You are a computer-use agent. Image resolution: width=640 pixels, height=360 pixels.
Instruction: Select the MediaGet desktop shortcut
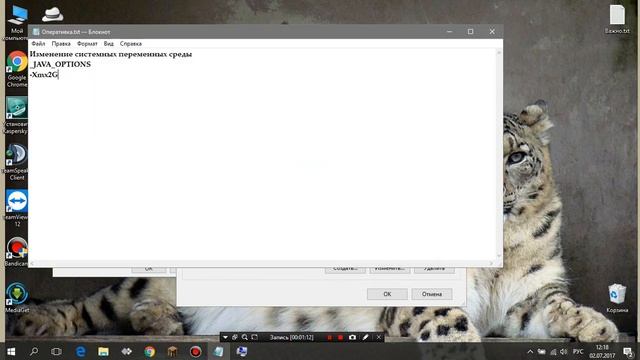coord(17,298)
